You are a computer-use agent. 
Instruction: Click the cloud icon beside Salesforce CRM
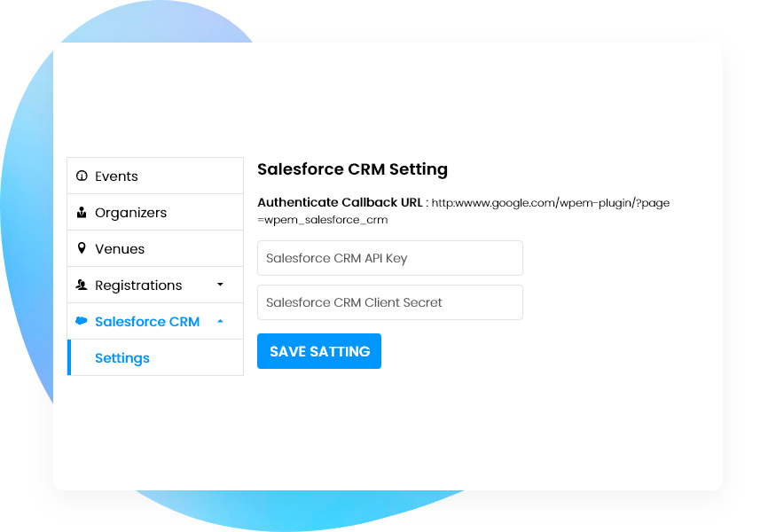click(82, 321)
